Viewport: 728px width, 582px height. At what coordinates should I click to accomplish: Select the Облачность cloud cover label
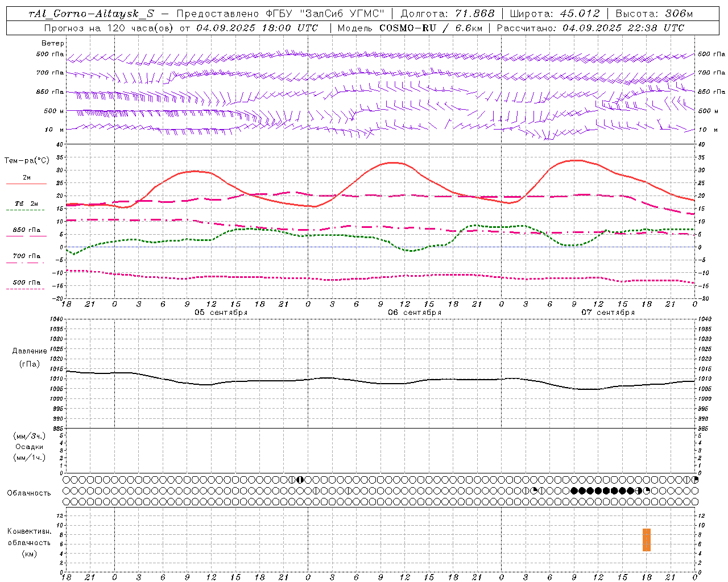point(29,493)
